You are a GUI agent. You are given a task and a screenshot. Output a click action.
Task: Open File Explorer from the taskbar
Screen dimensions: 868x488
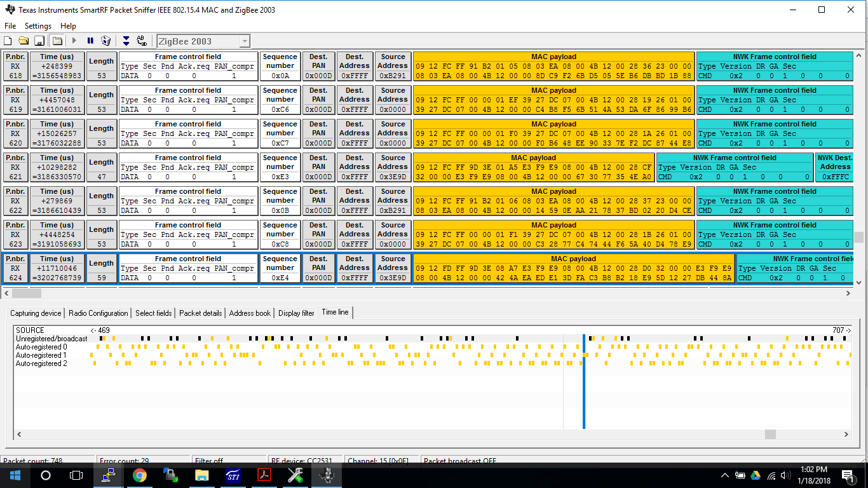pos(202,475)
